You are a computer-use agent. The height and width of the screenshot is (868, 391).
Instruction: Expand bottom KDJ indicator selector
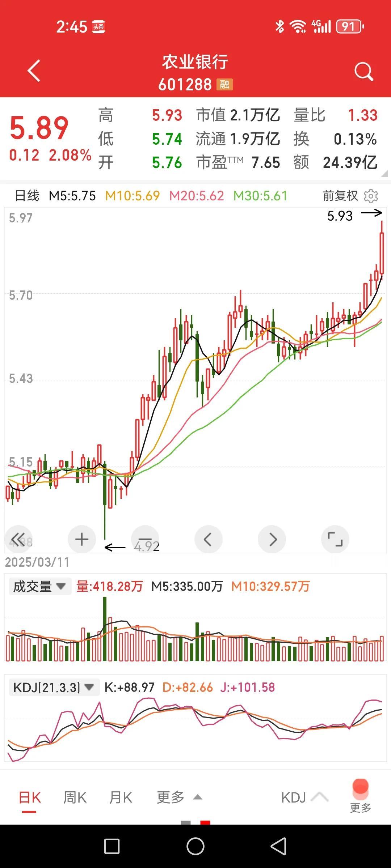coord(304,797)
